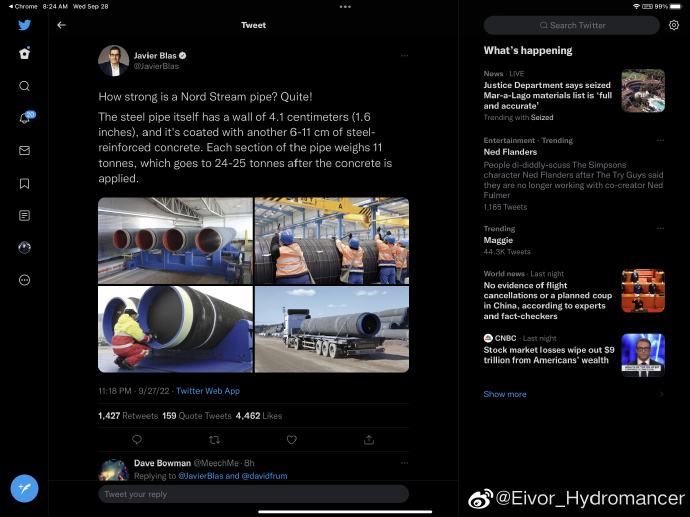The width and height of the screenshot is (690, 517).
Task: Open @davidfrum mention in reply
Action: click(264, 476)
